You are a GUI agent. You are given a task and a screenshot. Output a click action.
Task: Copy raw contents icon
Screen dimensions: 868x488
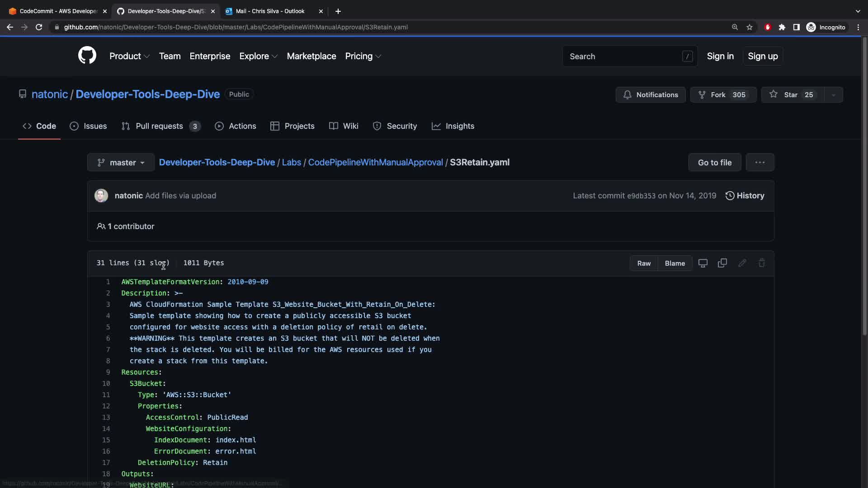pos(722,263)
